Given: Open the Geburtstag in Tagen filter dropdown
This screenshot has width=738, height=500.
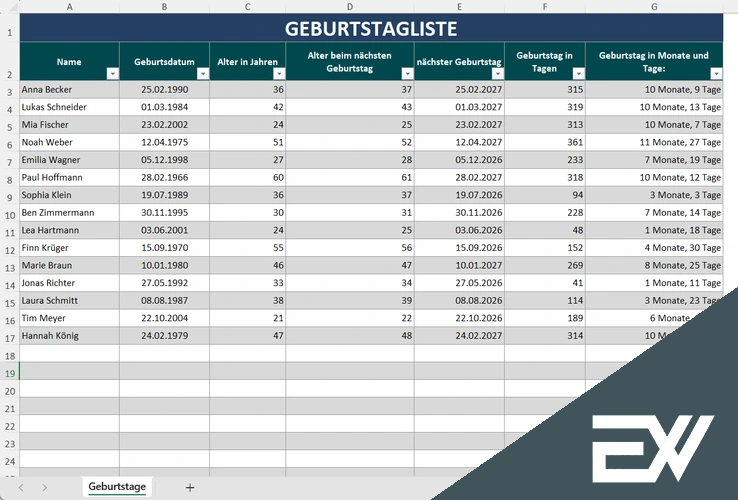Looking at the screenshot, I should [579, 73].
